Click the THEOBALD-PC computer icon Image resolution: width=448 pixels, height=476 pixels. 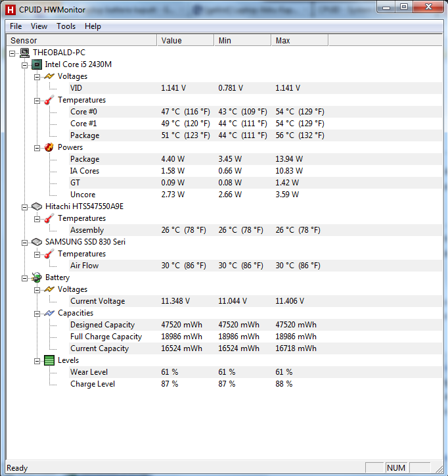[x=24, y=53]
